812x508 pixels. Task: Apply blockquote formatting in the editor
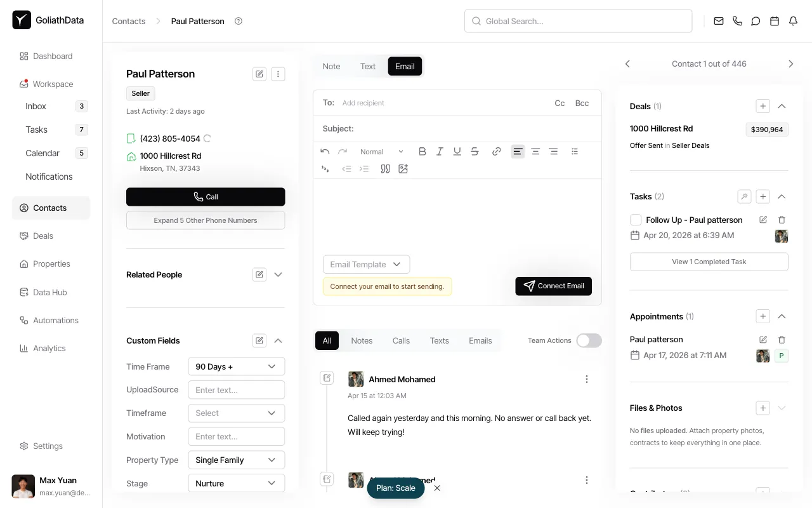[x=385, y=168]
